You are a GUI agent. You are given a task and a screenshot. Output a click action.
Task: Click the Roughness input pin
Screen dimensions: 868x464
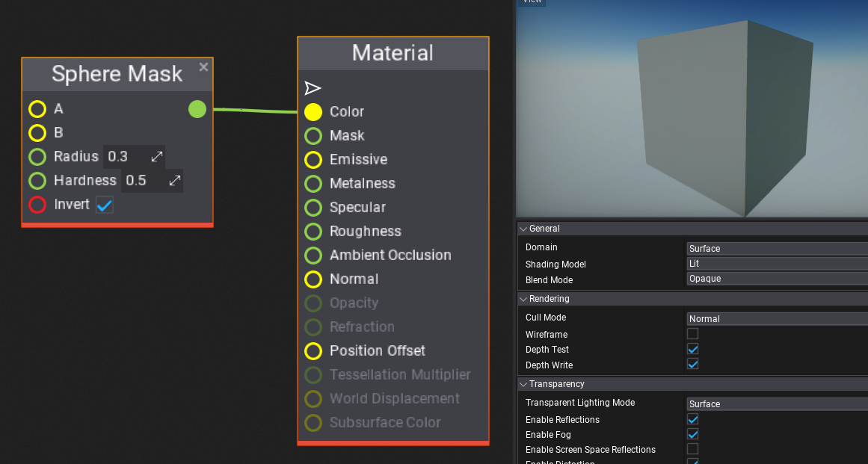313,231
